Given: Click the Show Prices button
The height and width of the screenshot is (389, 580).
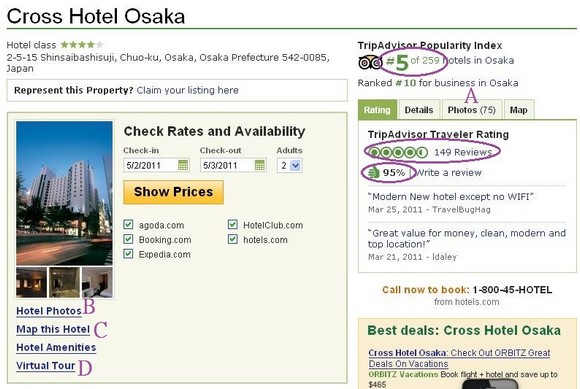Looking at the screenshot, I should [x=173, y=192].
